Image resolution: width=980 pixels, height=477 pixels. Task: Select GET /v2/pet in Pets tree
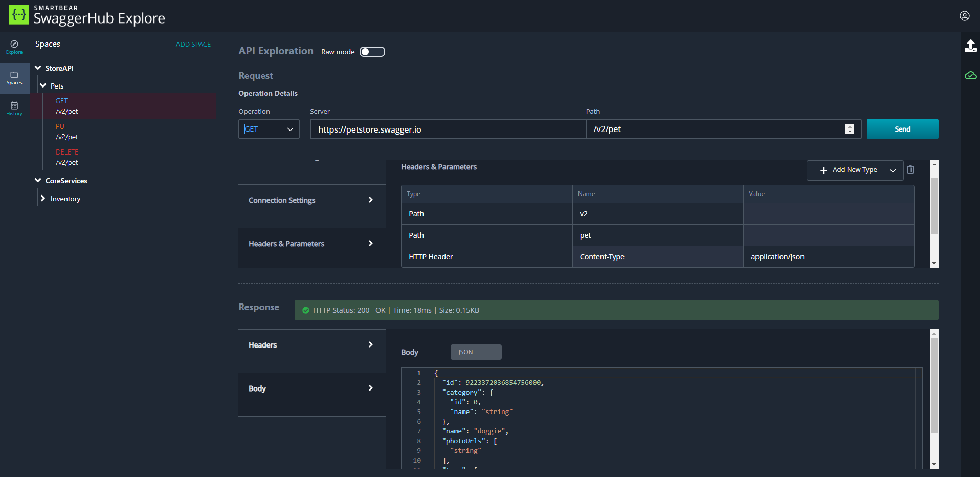(x=123, y=106)
